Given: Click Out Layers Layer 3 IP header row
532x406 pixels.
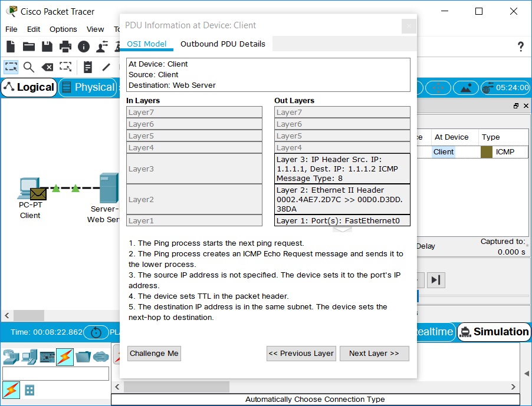Looking at the screenshot, I should 342,169.
